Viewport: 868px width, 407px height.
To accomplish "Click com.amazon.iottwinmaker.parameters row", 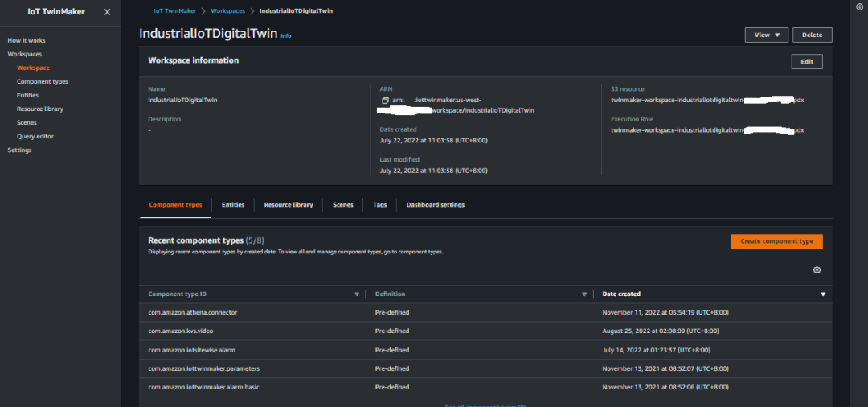I will coord(485,368).
